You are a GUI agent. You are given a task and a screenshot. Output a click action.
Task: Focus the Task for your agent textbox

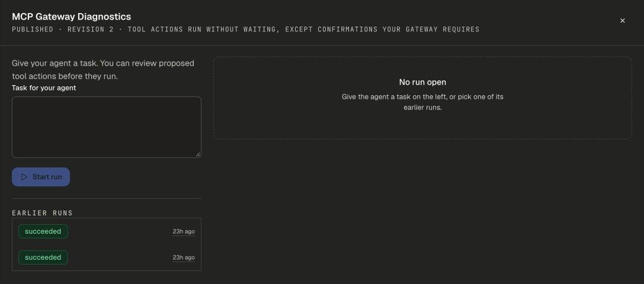click(x=107, y=127)
